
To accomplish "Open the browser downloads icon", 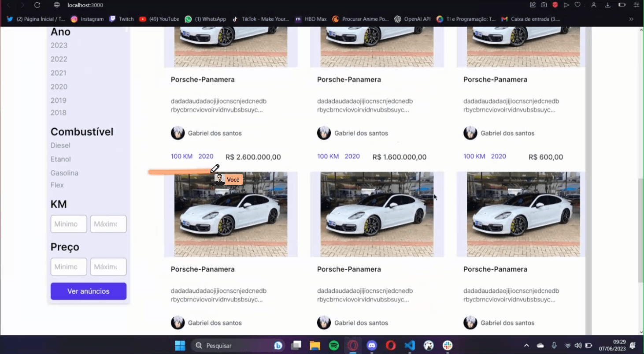I will (608, 5).
